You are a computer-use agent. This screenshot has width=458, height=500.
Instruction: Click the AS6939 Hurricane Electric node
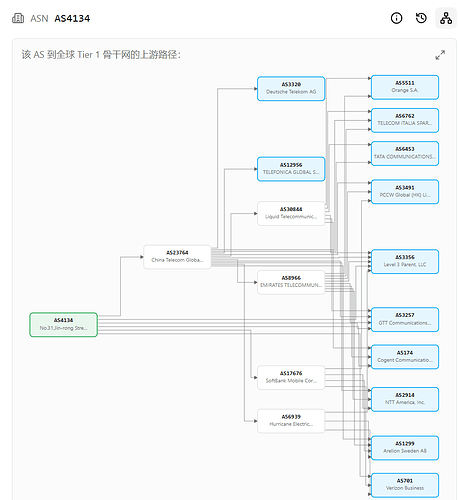[291, 421]
